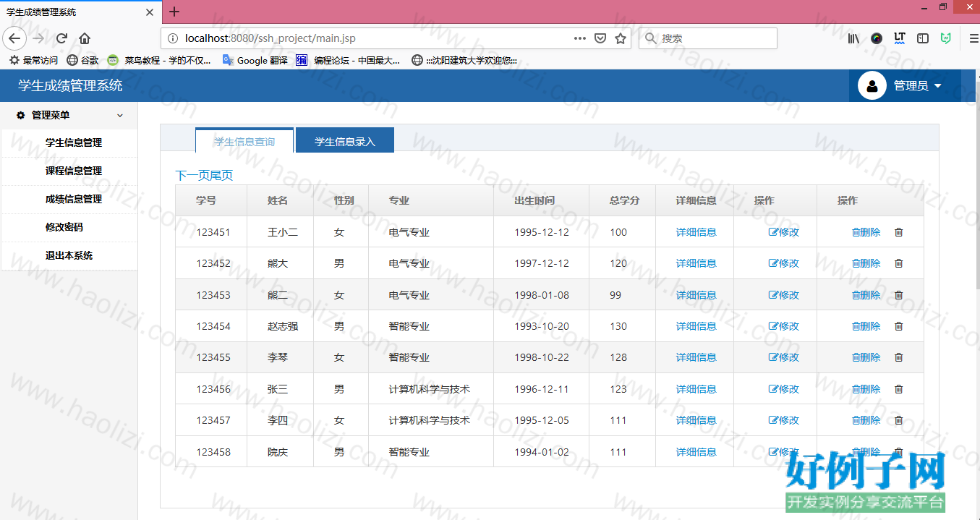
Task: Open the LanguageTool LT extension
Action: click(x=900, y=38)
